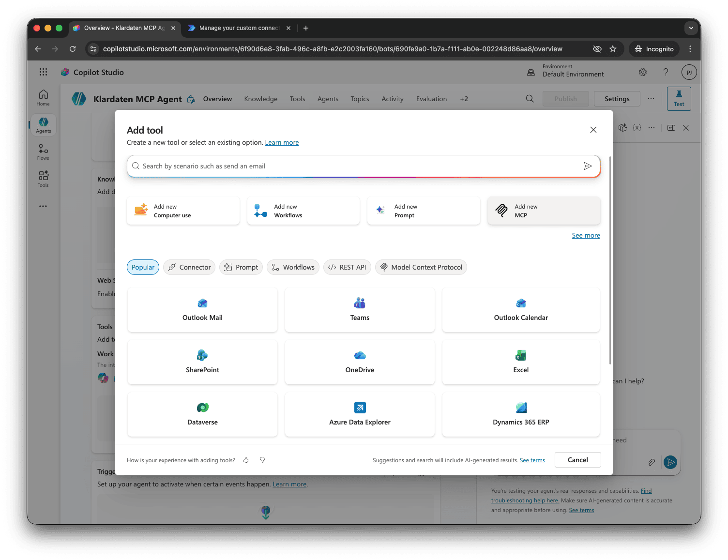Click the variables {x} icon in test pane
Viewport: 728px width, 560px height.
point(637,128)
